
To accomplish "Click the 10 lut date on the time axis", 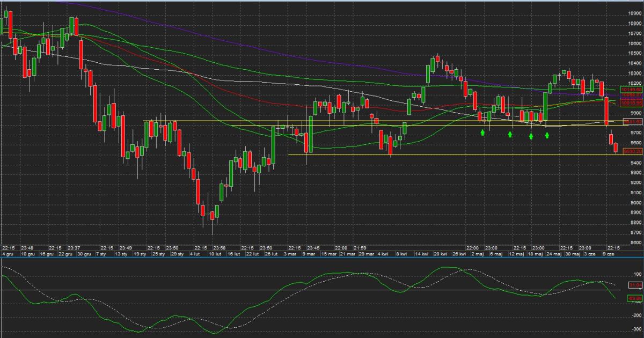I will pos(216,253).
